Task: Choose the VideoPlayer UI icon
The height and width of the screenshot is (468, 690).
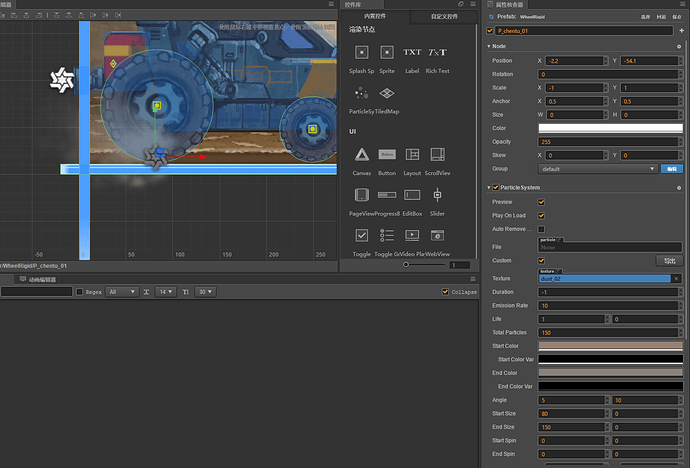Action: 412,235
